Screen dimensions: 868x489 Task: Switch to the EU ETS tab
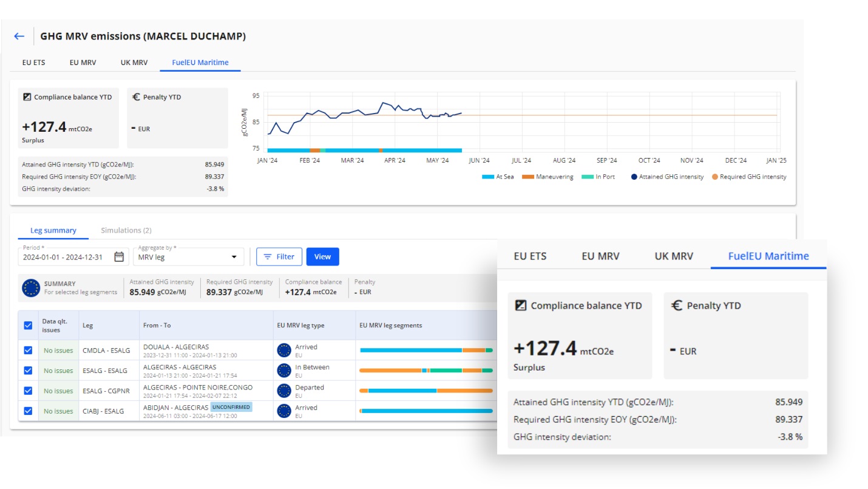pyautogui.click(x=33, y=63)
